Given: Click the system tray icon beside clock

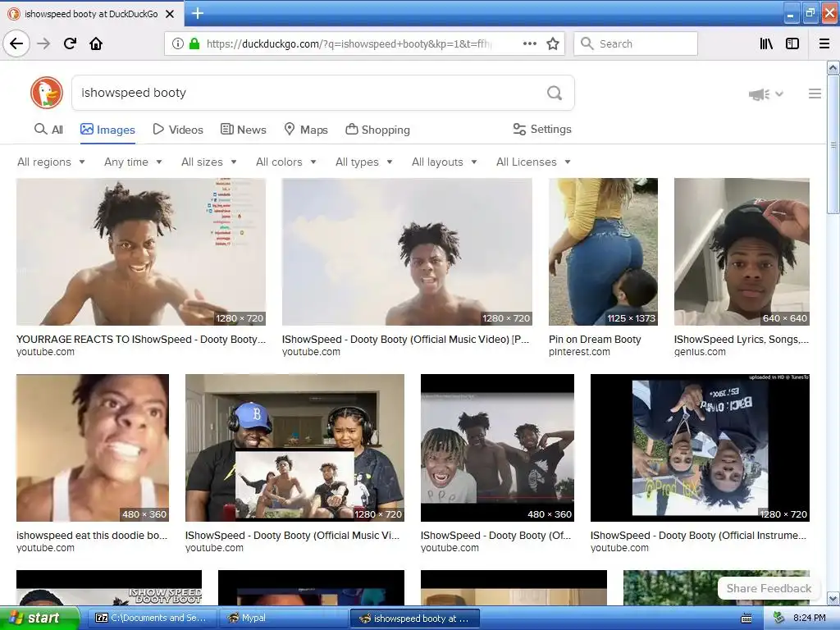Looking at the screenshot, I should (779, 619).
